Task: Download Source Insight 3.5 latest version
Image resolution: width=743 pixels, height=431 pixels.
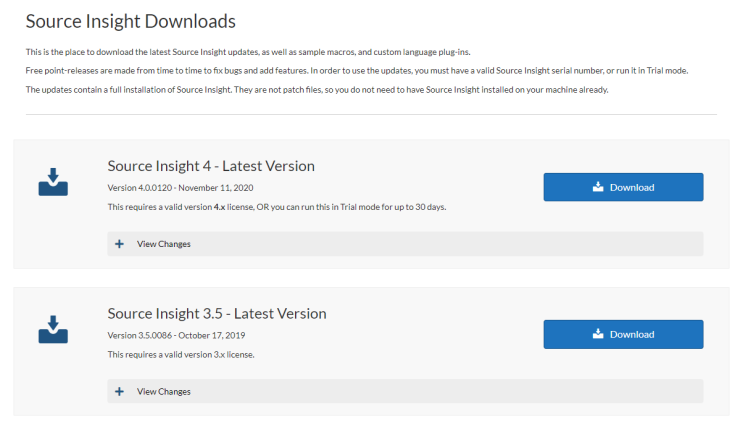Action: (623, 334)
